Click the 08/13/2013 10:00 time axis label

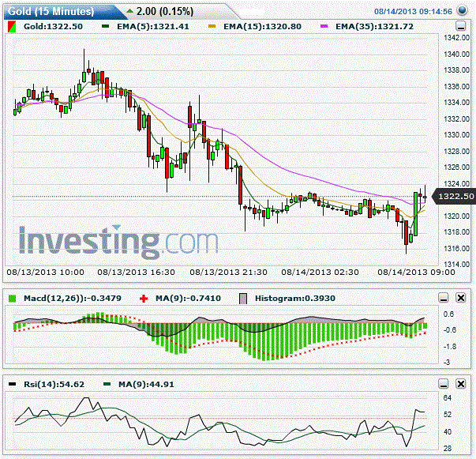45,272
